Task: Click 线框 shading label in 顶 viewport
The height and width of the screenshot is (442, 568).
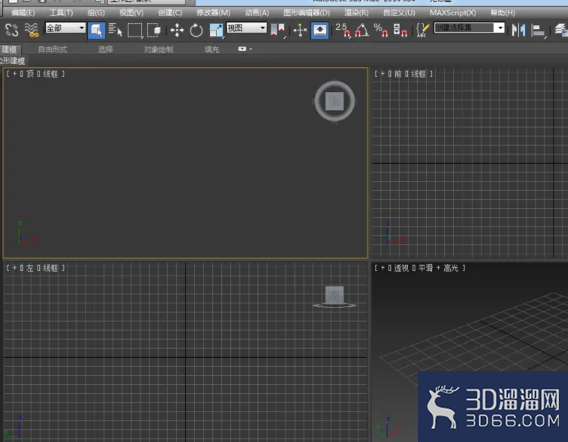Action: [x=50, y=74]
